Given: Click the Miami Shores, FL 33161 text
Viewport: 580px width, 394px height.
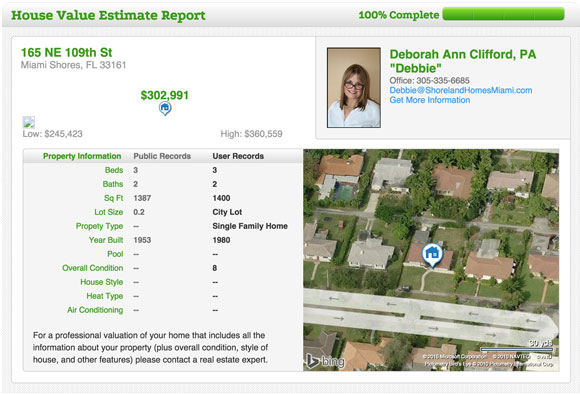Looking at the screenshot, I should [73, 65].
